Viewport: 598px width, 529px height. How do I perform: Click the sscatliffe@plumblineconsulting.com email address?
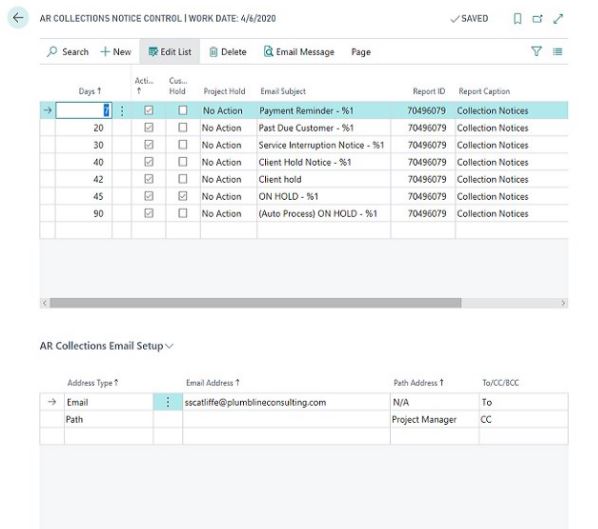(x=255, y=402)
